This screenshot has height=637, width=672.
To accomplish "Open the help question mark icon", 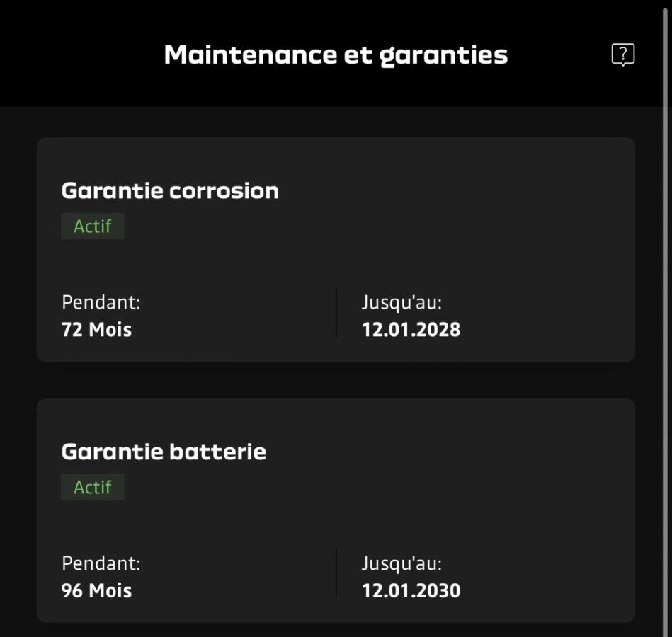I will tap(622, 54).
